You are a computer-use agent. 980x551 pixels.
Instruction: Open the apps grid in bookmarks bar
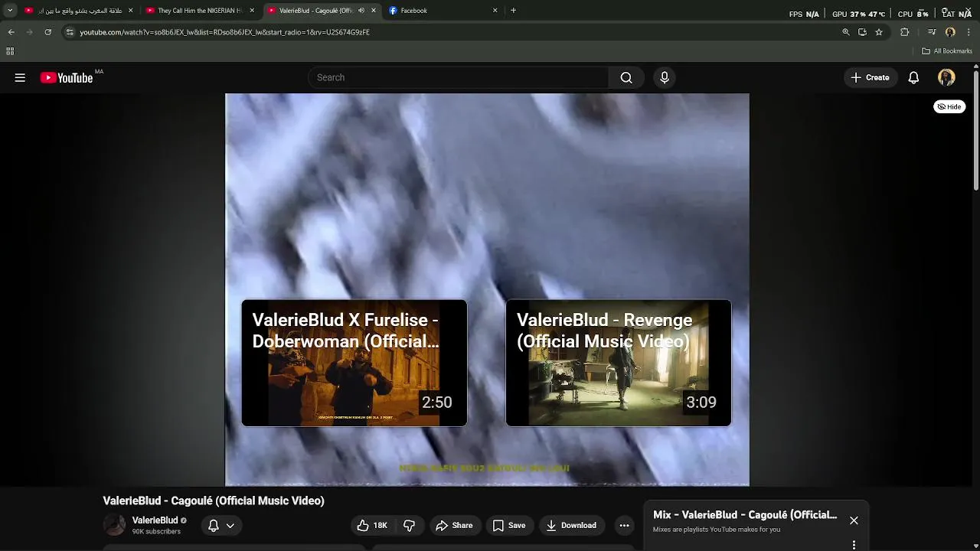pyautogui.click(x=10, y=51)
